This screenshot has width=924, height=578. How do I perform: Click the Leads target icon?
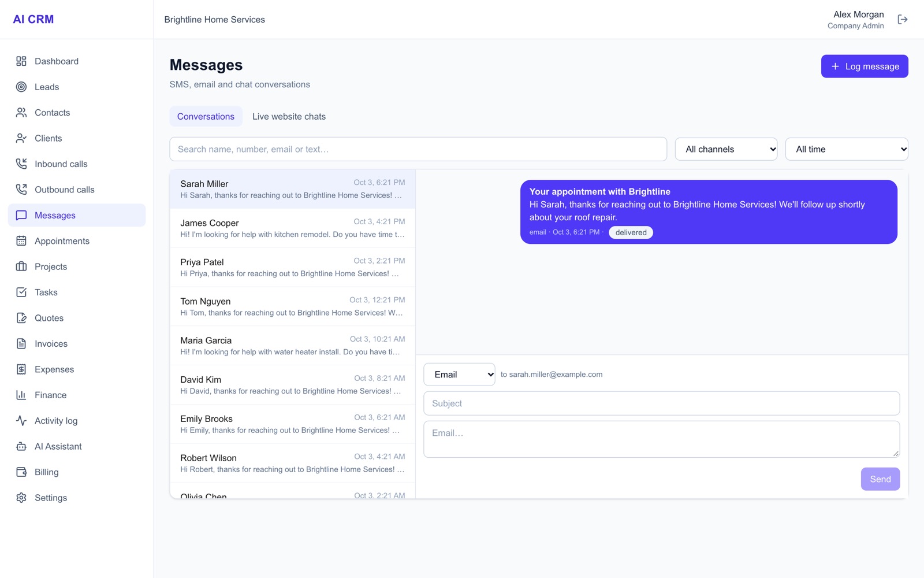click(21, 87)
